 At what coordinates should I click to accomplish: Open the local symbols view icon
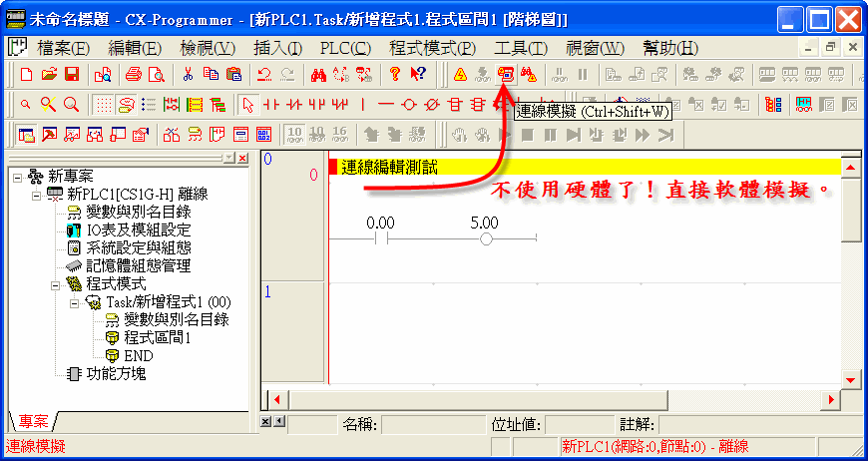tap(195, 134)
